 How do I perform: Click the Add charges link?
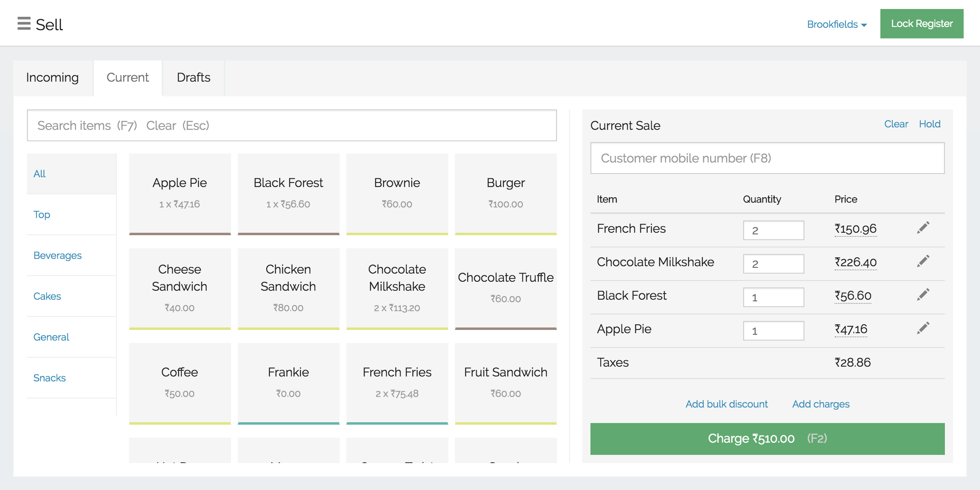tap(821, 404)
